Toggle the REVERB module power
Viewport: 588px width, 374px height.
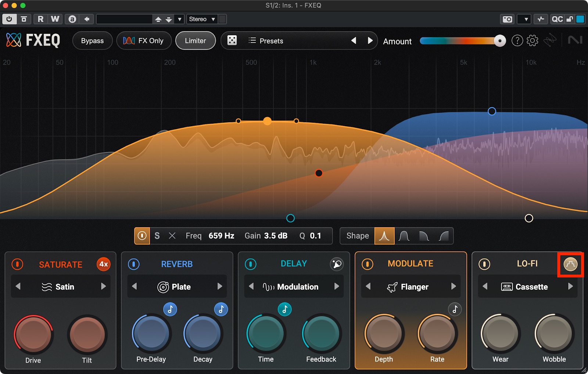(x=134, y=264)
